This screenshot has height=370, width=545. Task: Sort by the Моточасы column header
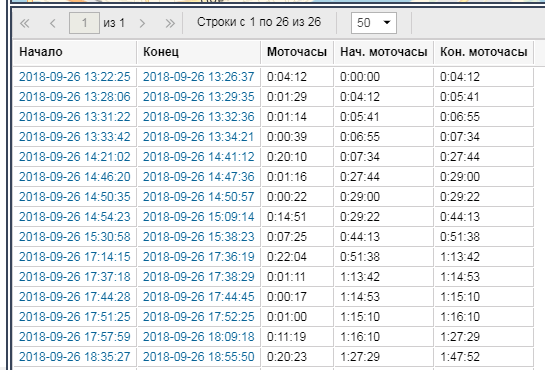[x=297, y=52]
